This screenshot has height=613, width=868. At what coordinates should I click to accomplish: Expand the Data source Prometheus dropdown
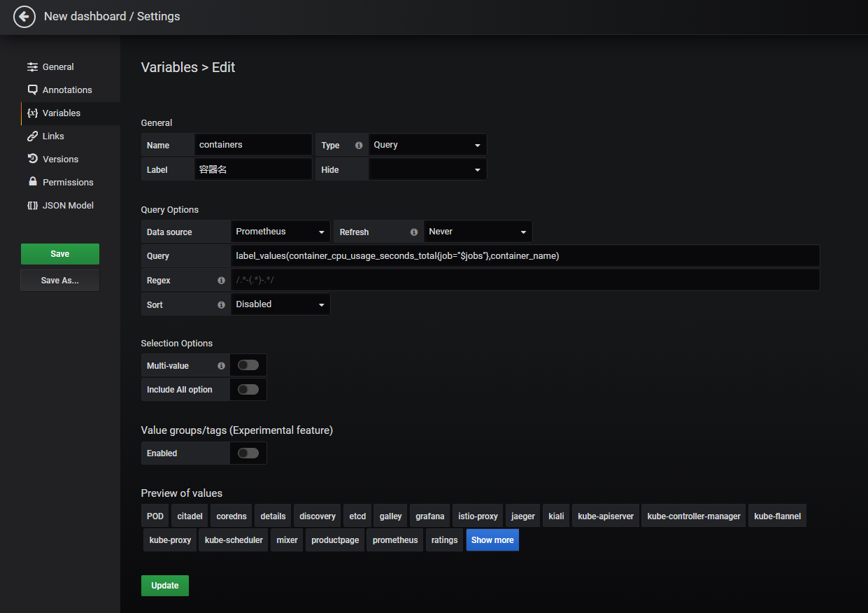(280, 232)
